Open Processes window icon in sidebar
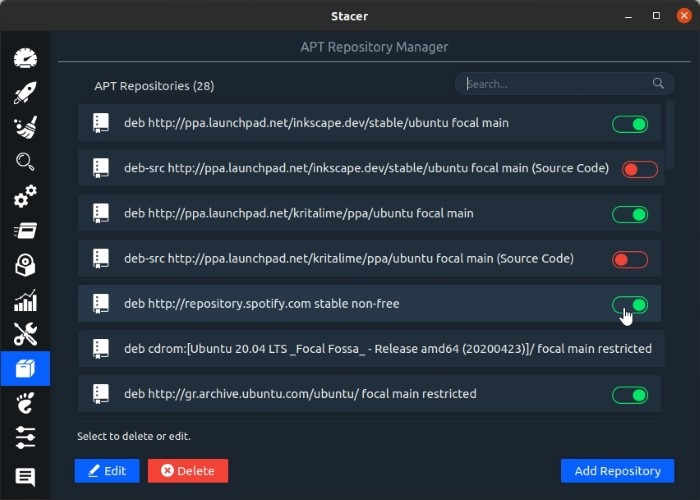 25,231
